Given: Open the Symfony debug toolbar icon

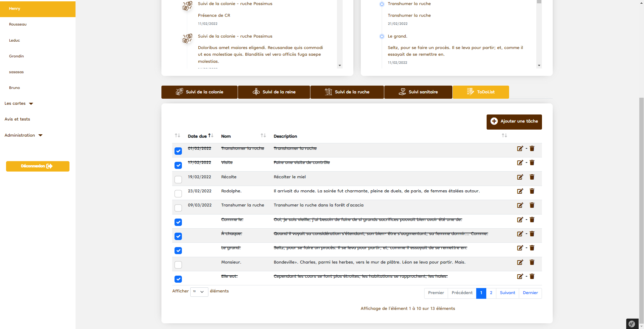Looking at the screenshot, I should [632, 324].
